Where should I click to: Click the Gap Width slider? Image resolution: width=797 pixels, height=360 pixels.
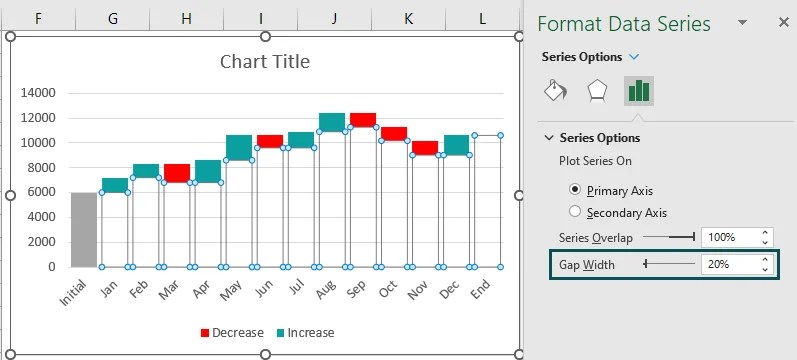tap(669, 264)
